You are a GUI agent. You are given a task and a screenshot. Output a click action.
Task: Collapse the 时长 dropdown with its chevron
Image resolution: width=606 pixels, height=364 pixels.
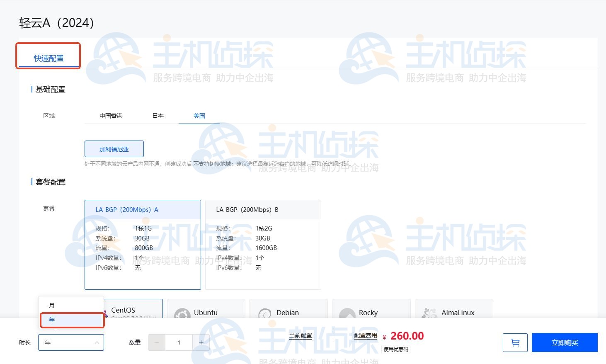(x=97, y=342)
